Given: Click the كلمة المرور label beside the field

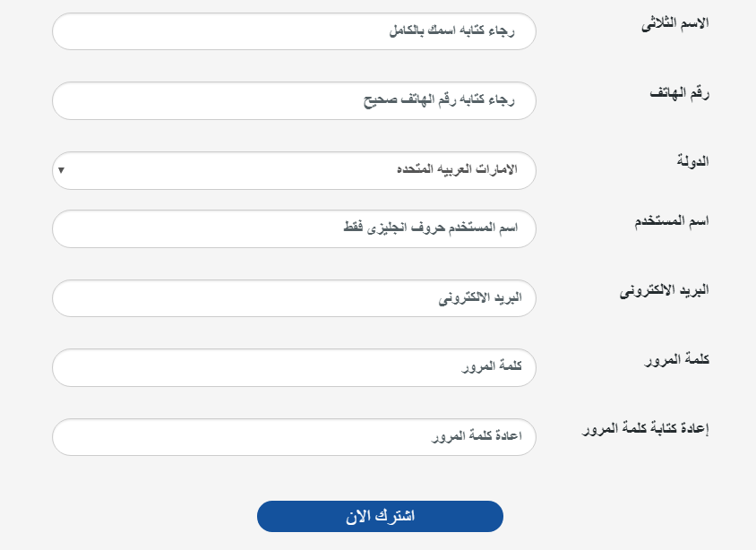Looking at the screenshot, I should [x=676, y=360].
